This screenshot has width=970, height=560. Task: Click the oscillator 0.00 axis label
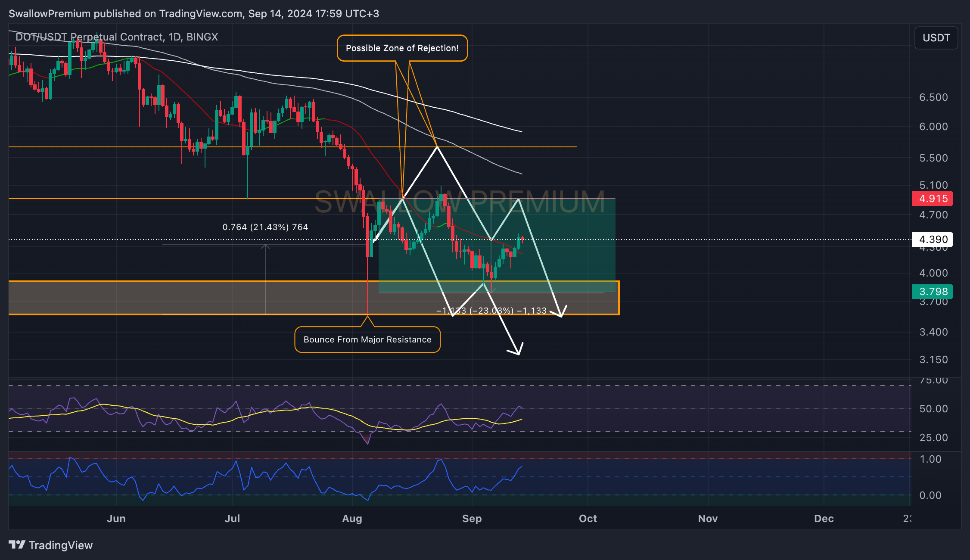[x=930, y=495]
